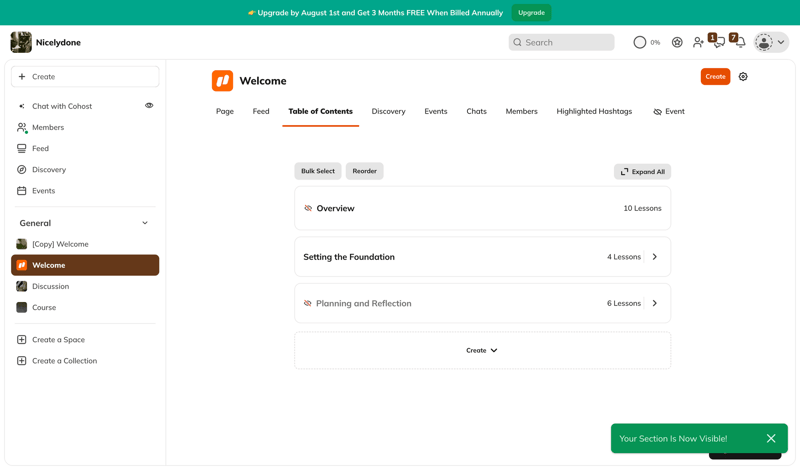Screen dimensions: 800x470
Task: Select the Course space
Action: coord(85,307)
